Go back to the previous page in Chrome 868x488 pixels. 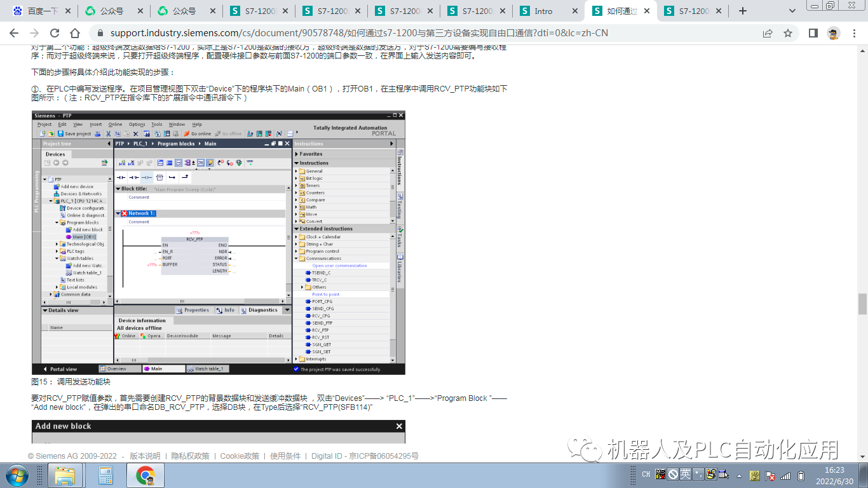(14, 33)
